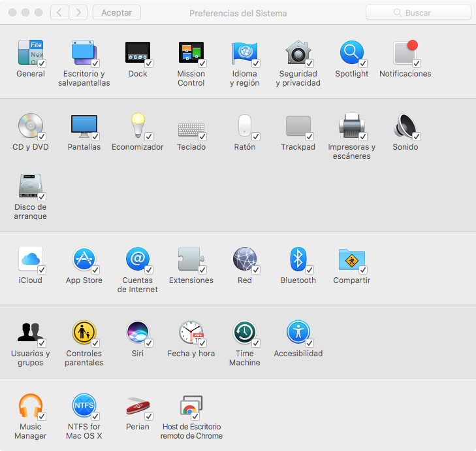Toggle the checkbox on the Spotlight icon
Image resolution: width=476 pixels, height=451 pixels.
[363, 63]
